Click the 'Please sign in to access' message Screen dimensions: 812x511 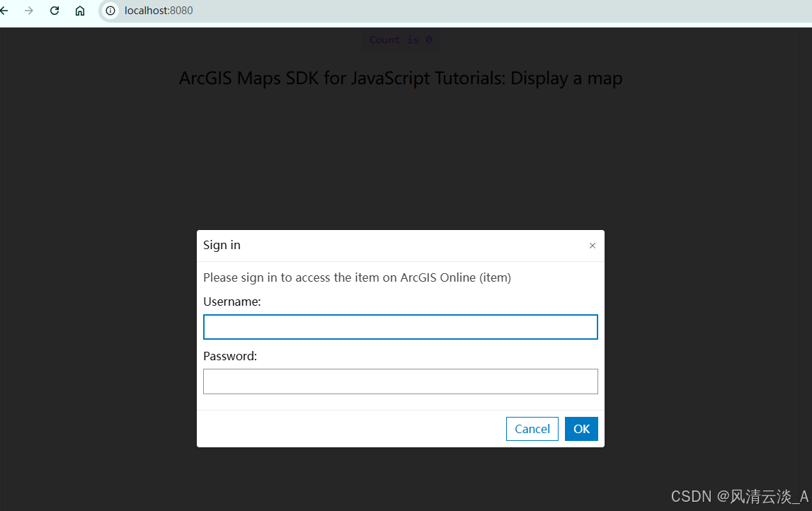click(357, 277)
